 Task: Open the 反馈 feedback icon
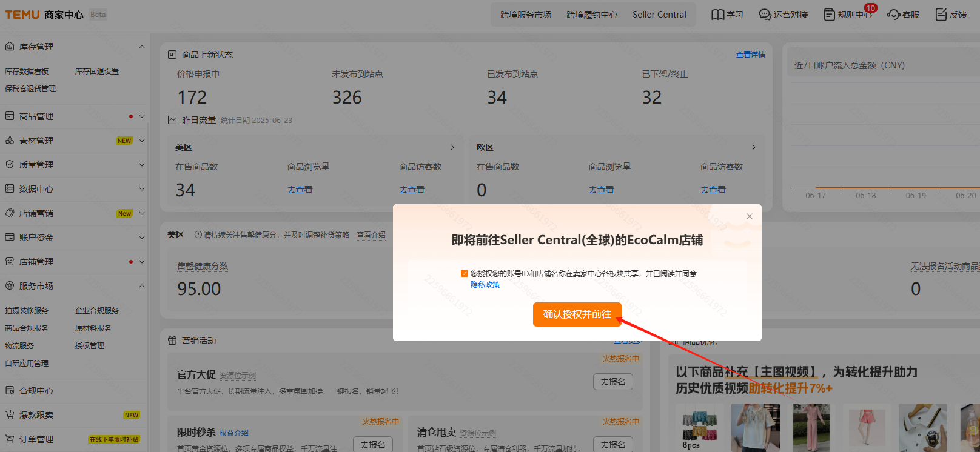coord(941,15)
